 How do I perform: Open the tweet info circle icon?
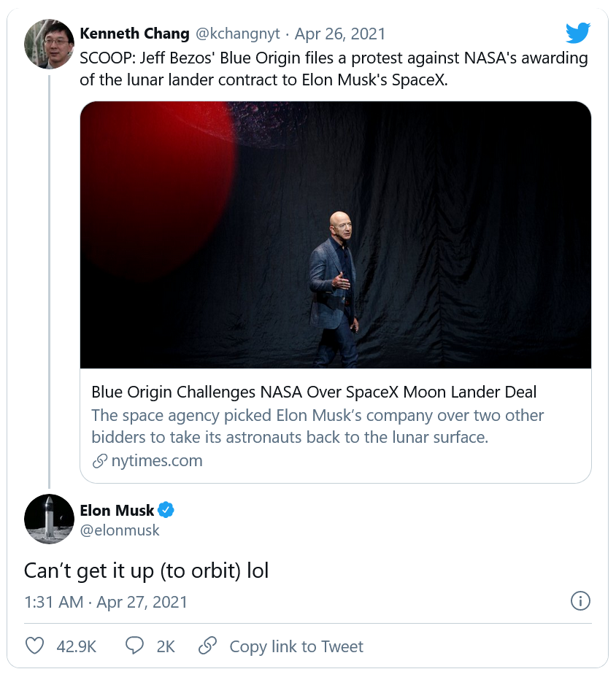(x=580, y=600)
